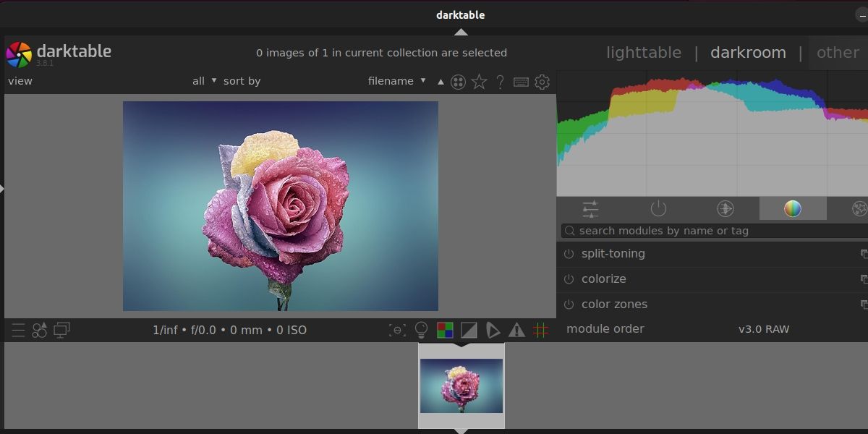Reverse sort order with the ascending triangle
The image size is (868, 434).
pos(441,81)
